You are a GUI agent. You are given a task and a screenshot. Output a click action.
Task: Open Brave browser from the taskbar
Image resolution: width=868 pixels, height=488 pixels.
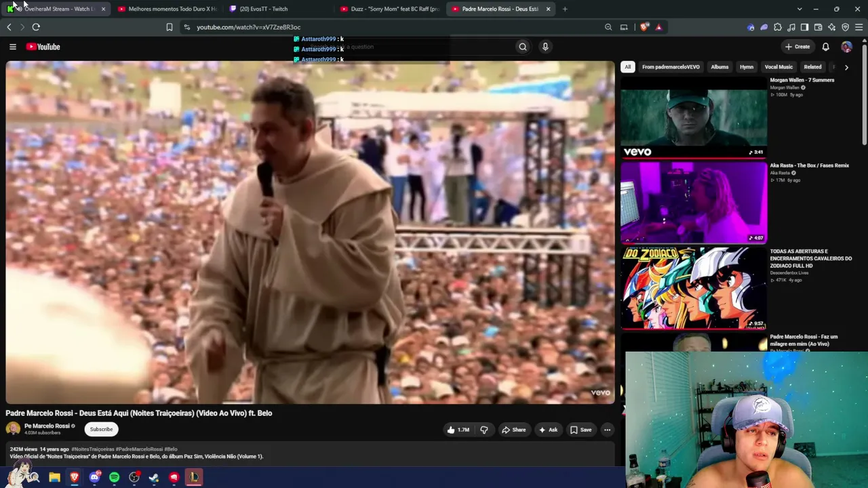pos(75,478)
